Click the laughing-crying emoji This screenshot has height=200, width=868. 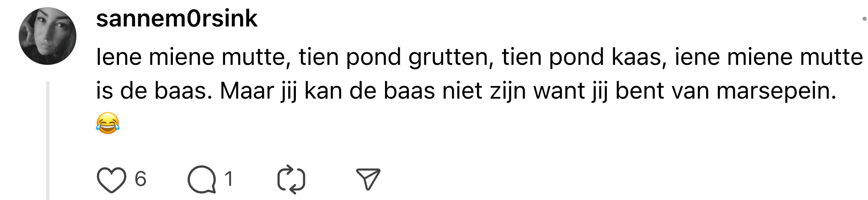(x=107, y=123)
